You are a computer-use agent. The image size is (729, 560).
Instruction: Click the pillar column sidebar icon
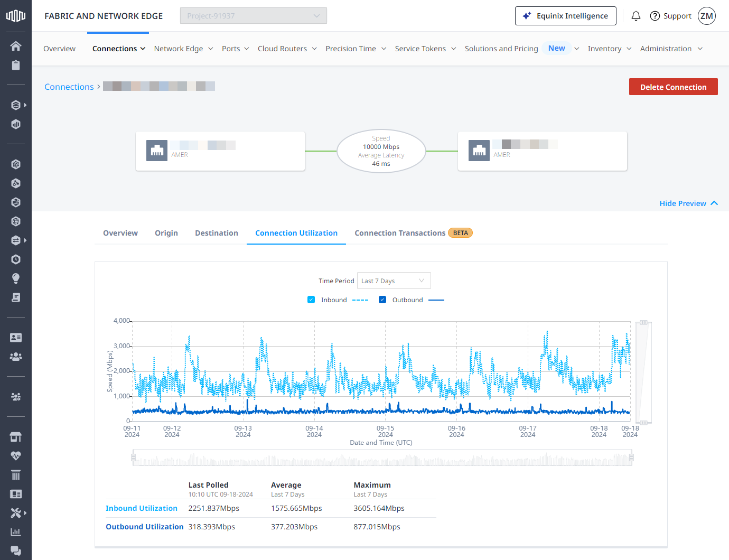16,475
